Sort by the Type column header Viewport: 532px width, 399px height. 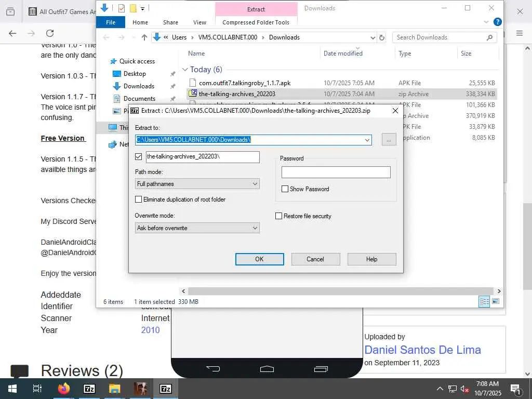tap(405, 54)
